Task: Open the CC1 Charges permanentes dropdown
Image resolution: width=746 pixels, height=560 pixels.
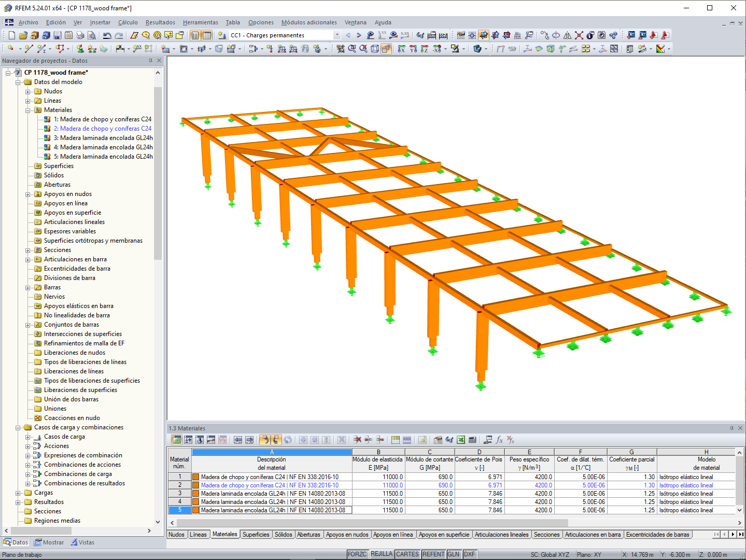Action: [x=336, y=35]
